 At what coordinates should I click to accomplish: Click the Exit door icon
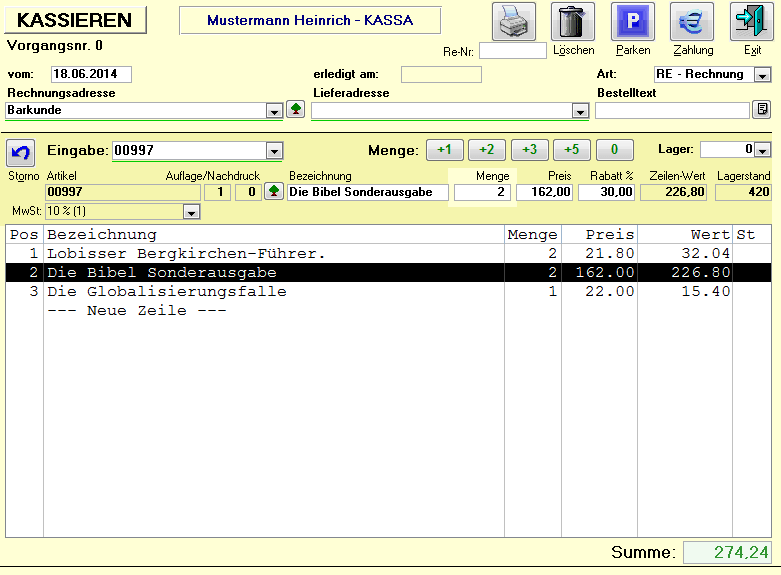pyautogui.click(x=752, y=22)
